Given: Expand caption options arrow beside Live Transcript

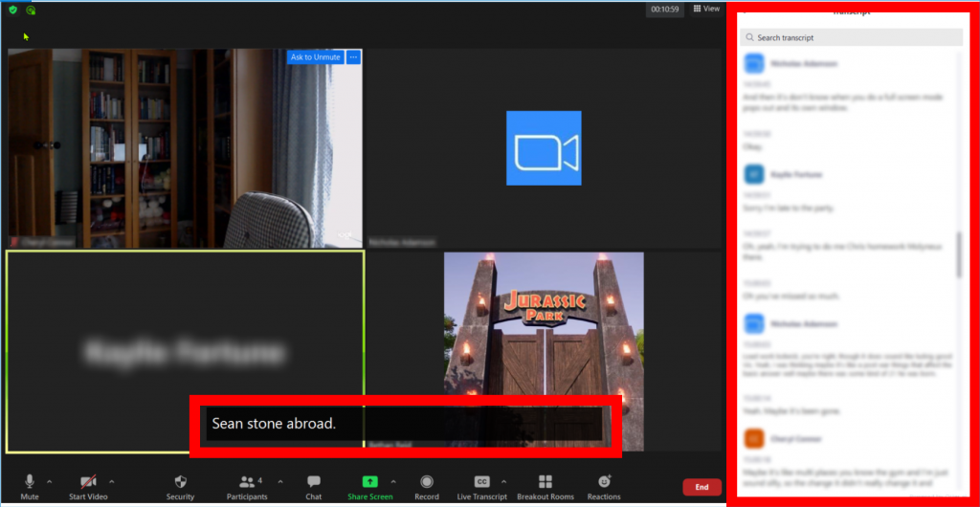Looking at the screenshot, I should click(503, 481).
